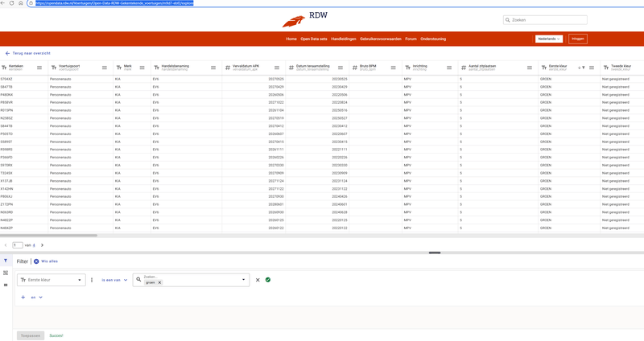The height and width of the screenshot is (341, 644).
Task: Click the sort/filter indicator on Eerste kleur
Action: coord(581,68)
